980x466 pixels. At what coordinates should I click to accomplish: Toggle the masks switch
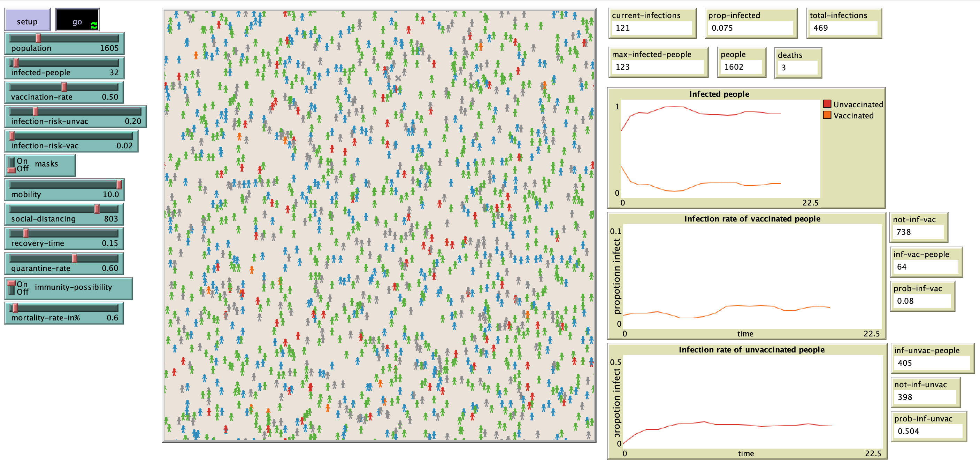point(12,165)
